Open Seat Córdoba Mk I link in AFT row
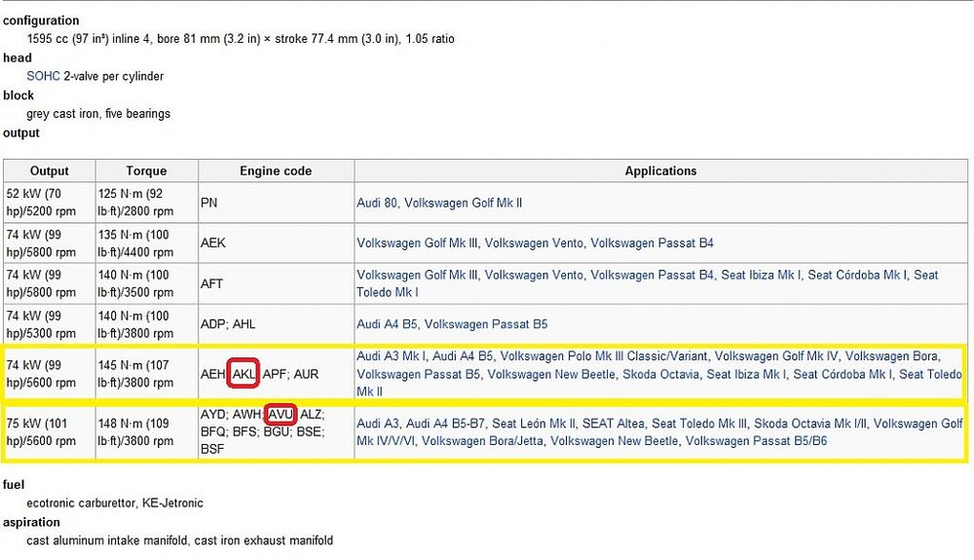Screen dimensions: 974x560 (x=857, y=275)
